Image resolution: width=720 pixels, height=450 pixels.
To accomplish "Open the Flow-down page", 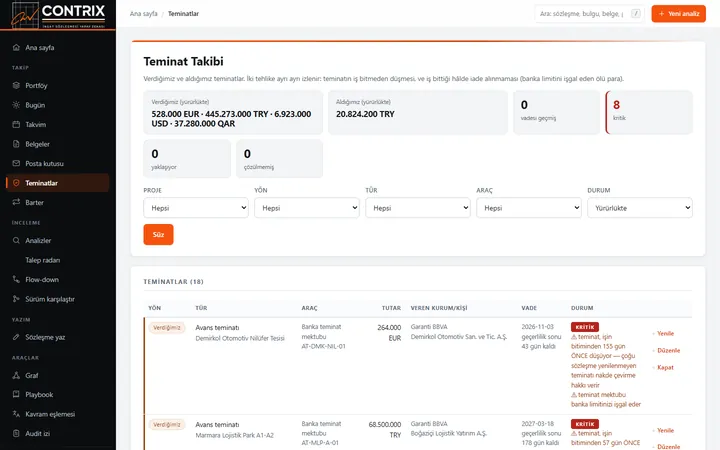I will (58, 279).
